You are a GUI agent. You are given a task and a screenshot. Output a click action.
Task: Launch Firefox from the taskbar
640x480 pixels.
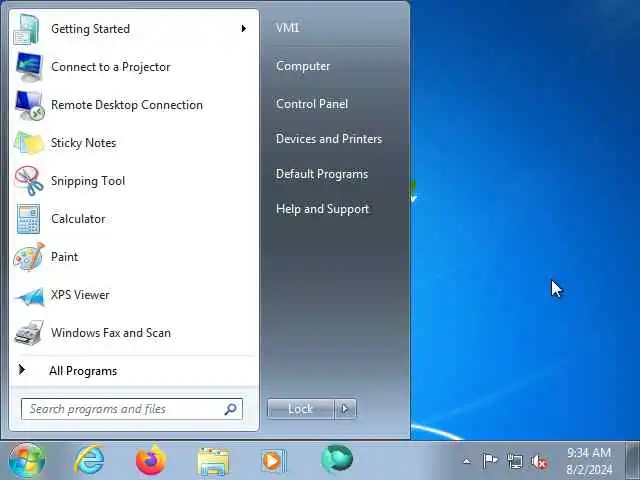(x=151, y=460)
